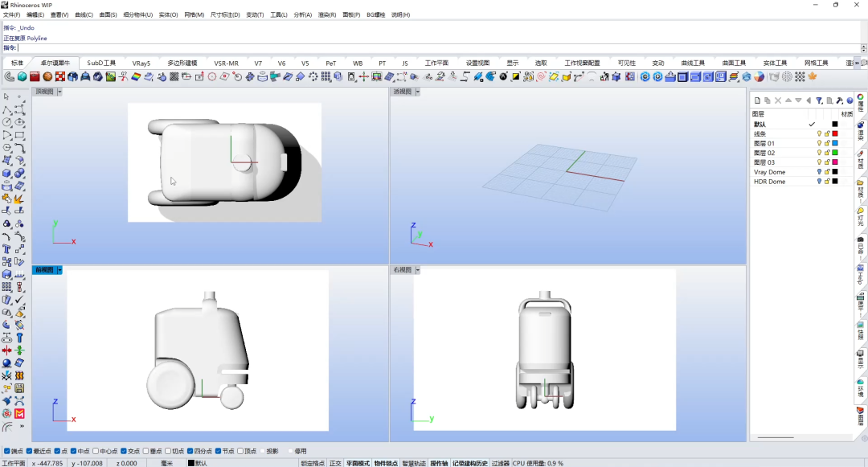Change the magenta color swatch of 图层 03
The image size is (868, 467).
[x=835, y=162]
